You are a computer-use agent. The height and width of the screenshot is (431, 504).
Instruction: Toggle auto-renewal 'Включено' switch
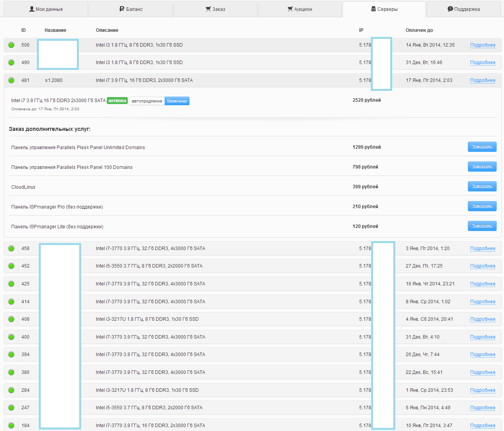pyautogui.click(x=177, y=101)
